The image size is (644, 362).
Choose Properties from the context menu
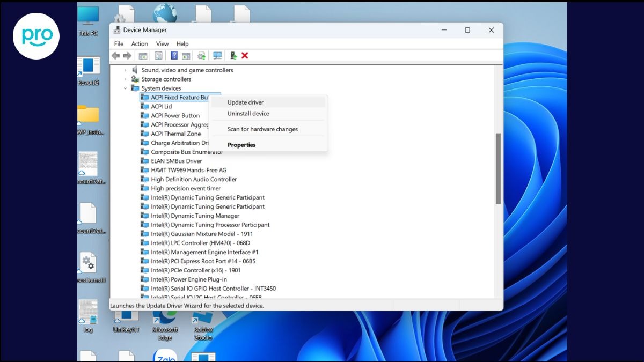click(x=268, y=145)
